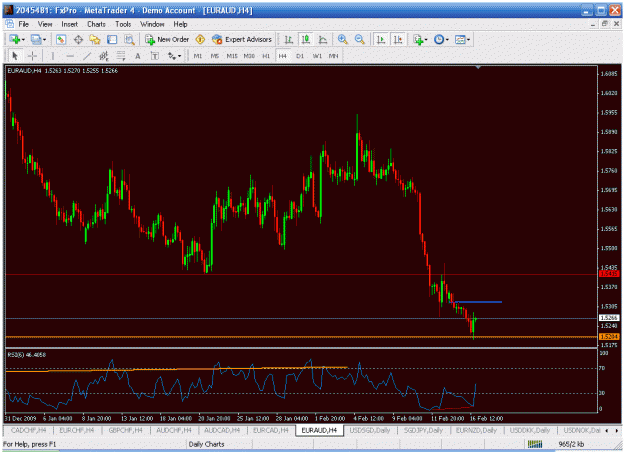The image size is (625, 452).
Task: Open the Templates dropdown
Action: pyautogui.click(x=462, y=39)
